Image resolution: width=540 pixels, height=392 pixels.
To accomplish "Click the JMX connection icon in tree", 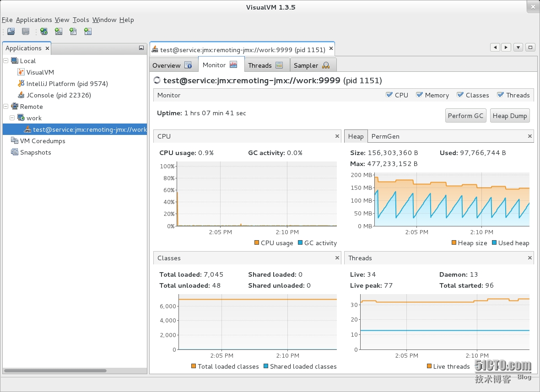I will (x=27, y=129).
